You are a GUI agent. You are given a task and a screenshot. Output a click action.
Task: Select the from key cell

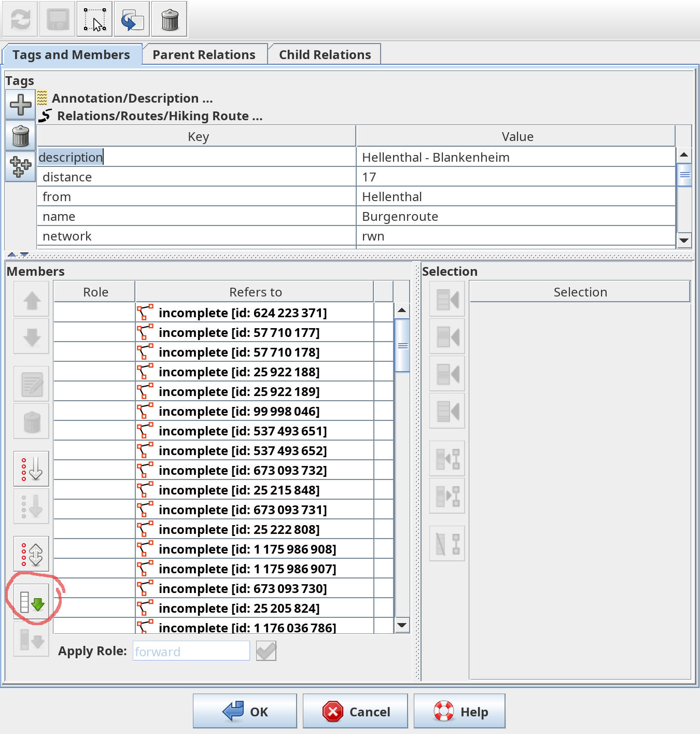click(x=197, y=196)
